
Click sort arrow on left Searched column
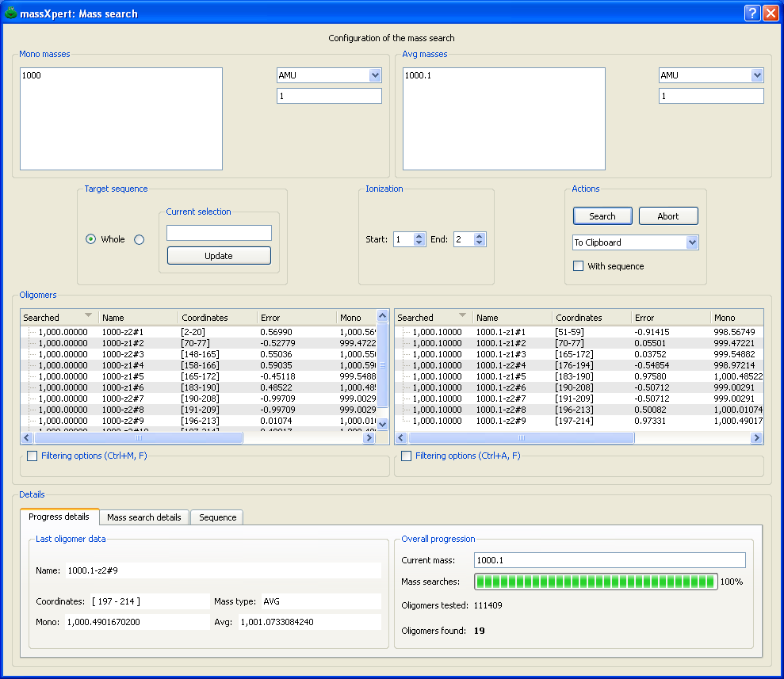[88, 315]
